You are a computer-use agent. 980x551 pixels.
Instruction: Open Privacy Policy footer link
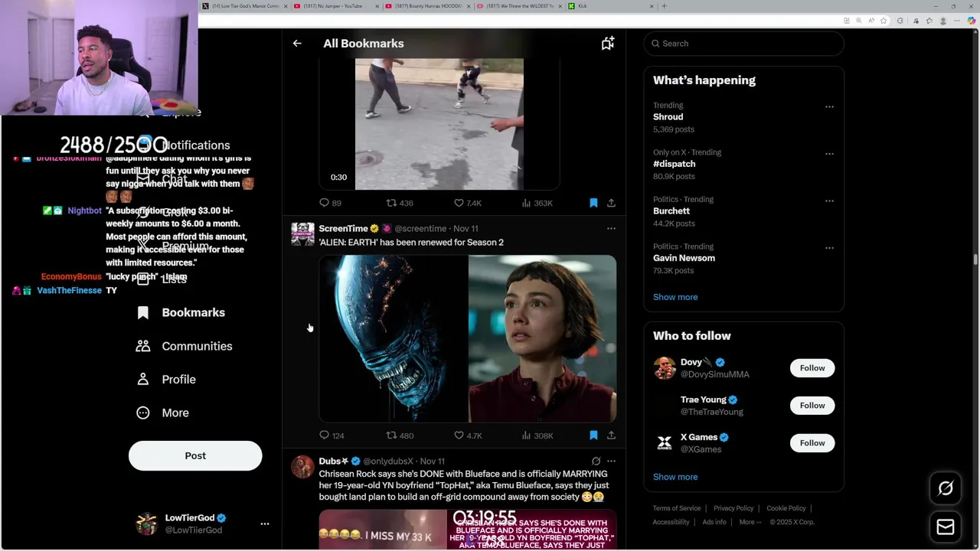(x=733, y=508)
